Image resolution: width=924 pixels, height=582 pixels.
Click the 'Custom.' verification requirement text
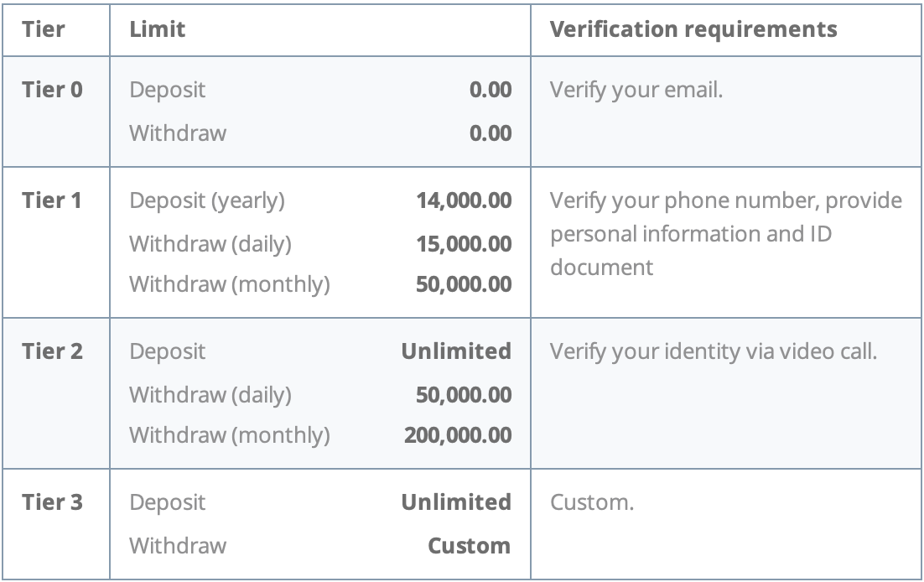592,502
